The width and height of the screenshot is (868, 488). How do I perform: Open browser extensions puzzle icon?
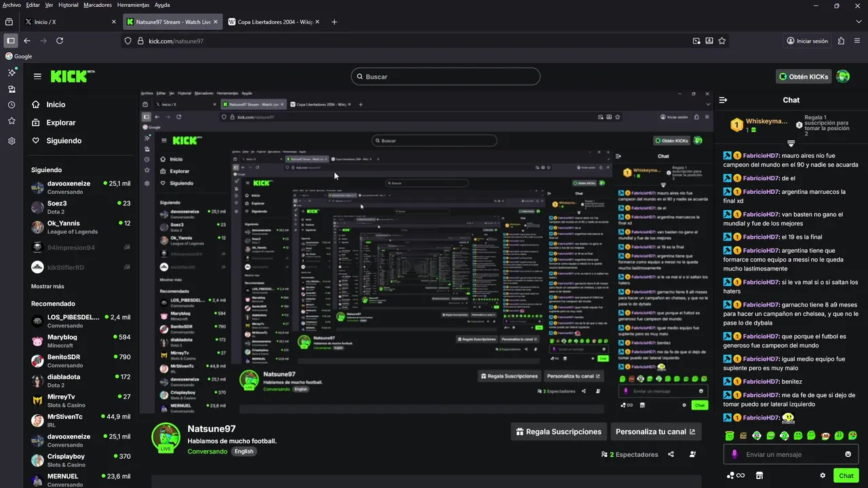click(841, 41)
